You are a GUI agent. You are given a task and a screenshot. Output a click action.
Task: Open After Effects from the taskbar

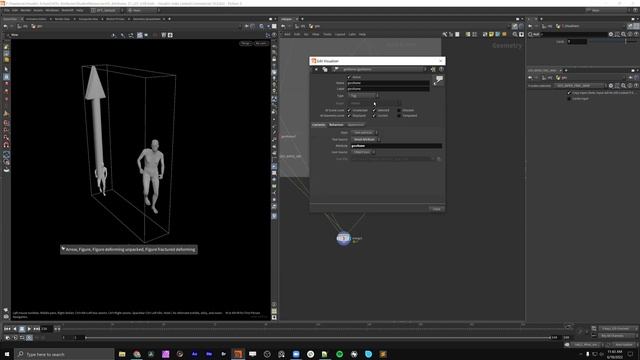coord(195,354)
